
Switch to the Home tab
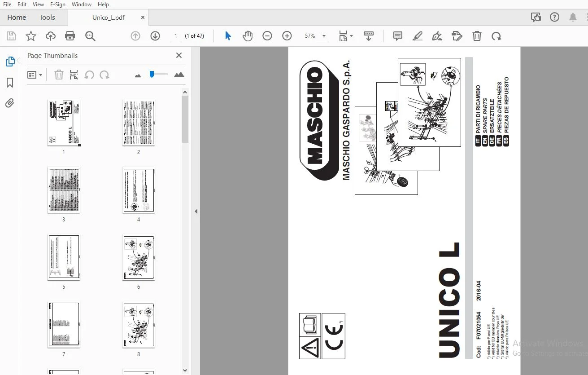point(17,18)
